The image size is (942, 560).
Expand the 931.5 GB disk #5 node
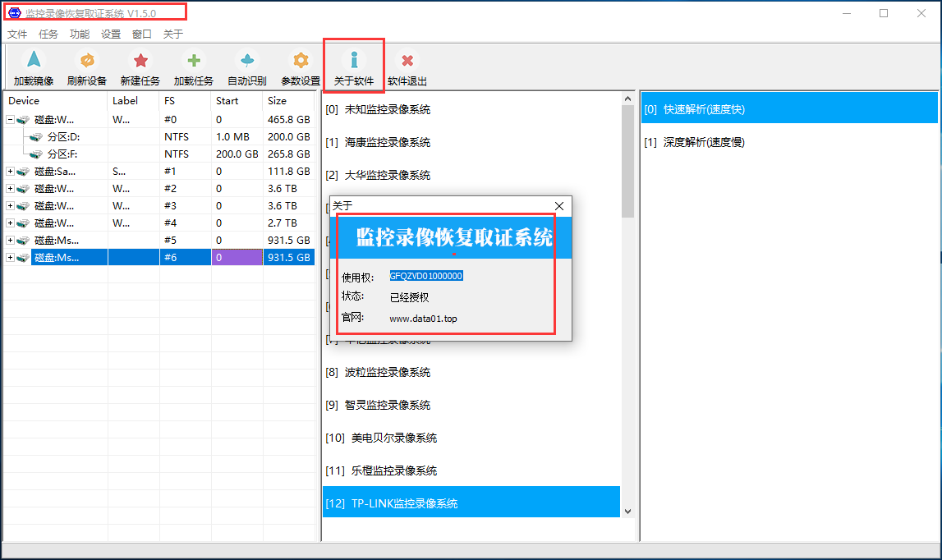(x=10, y=241)
